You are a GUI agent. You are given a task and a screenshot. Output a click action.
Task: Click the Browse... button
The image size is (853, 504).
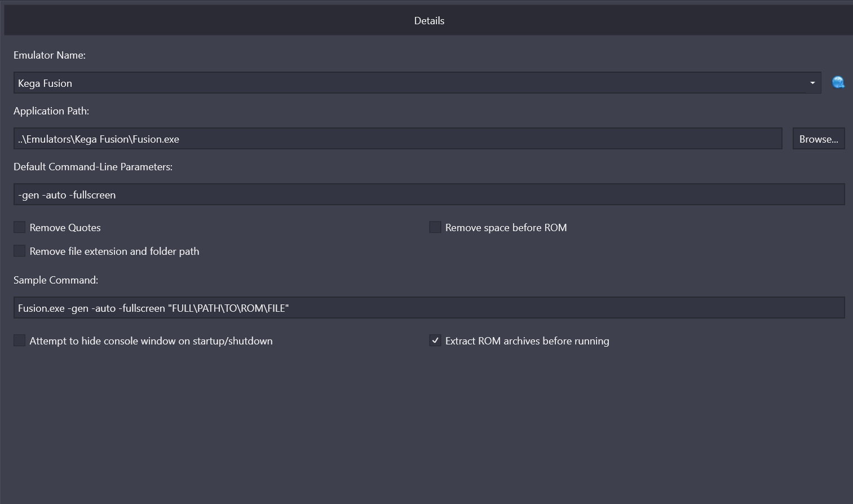(819, 139)
